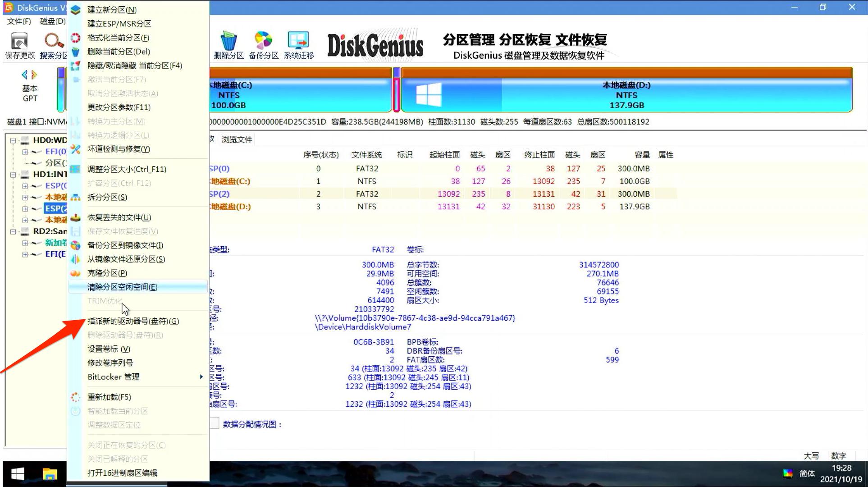Switch to the 浏览文件 tab
This screenshot has width=868, height=487.
pyautogui.click(x=236, y=139)
